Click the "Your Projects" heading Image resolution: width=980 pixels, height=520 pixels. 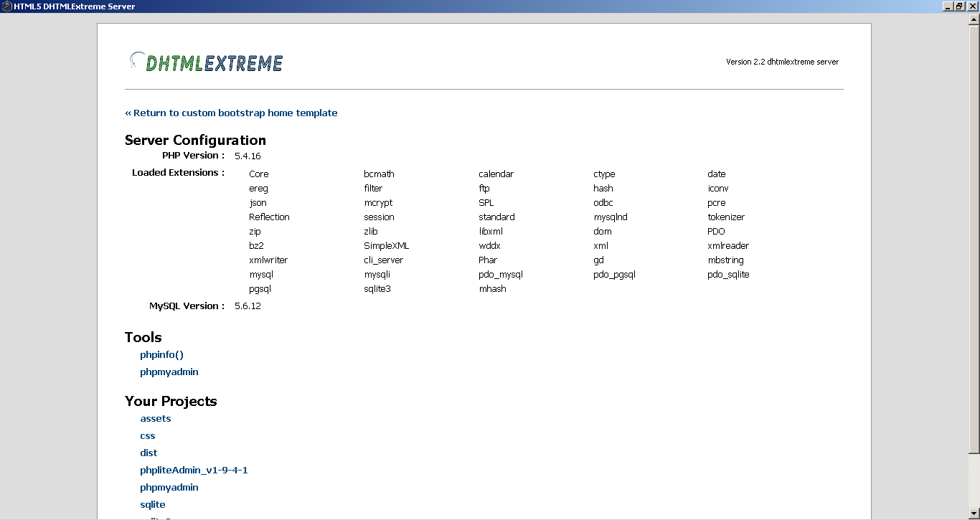[x=171, y=401]
